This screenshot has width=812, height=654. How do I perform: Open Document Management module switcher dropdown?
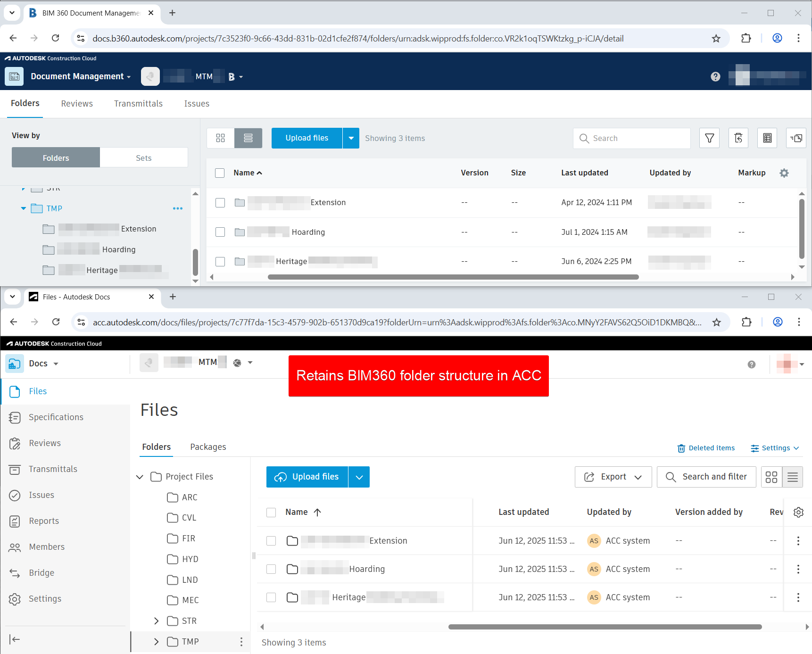click(x=129, y=77)
